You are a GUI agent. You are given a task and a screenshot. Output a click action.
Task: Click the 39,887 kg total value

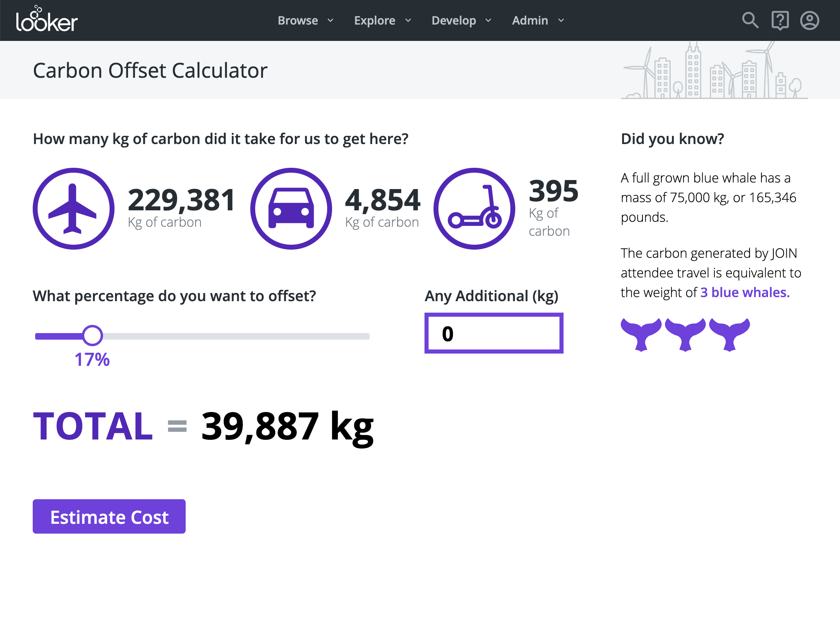tap(287, 426)
